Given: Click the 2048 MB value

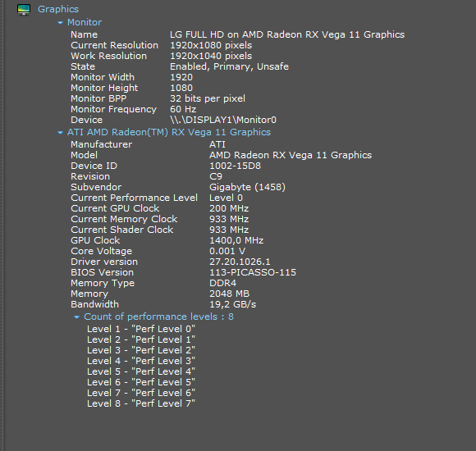Looking at the screenshot, I should coord(230,294).
